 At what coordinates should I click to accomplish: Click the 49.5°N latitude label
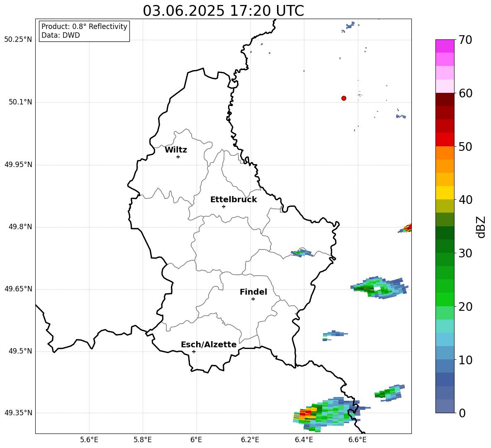pos(20,351)
